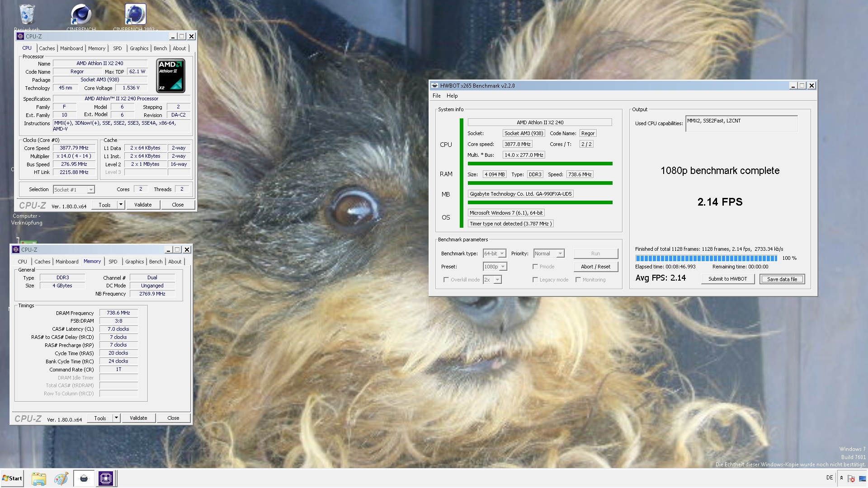Open the Overkill 2x multiplier dropdown
Image resolution: width=868 pixels, height=488 pixels.
492,280
